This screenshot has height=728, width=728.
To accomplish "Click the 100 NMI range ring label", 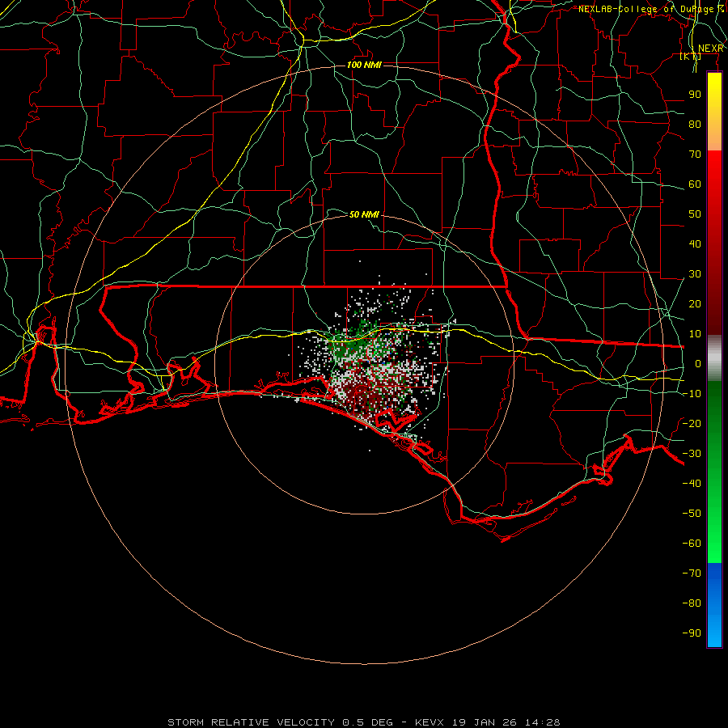I will point(364,65).
